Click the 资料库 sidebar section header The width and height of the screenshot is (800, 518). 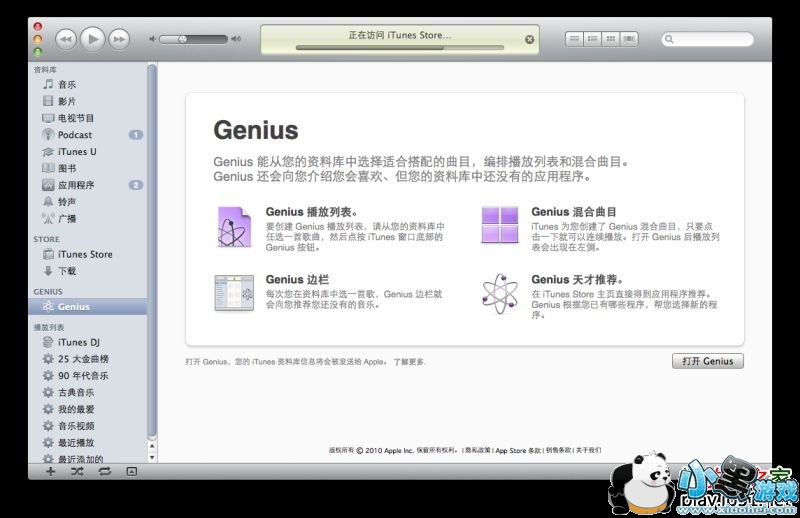(x=45, y=69)
